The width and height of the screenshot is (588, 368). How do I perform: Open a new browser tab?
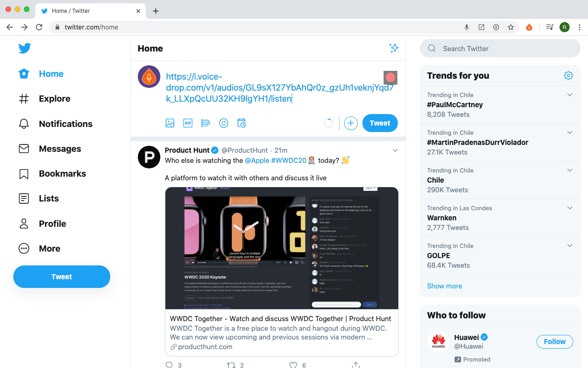click(x=156, y=11)
